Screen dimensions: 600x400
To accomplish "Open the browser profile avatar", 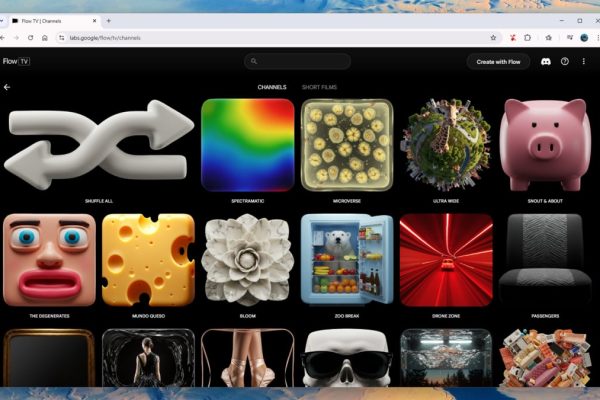I will tap(584, 38).
